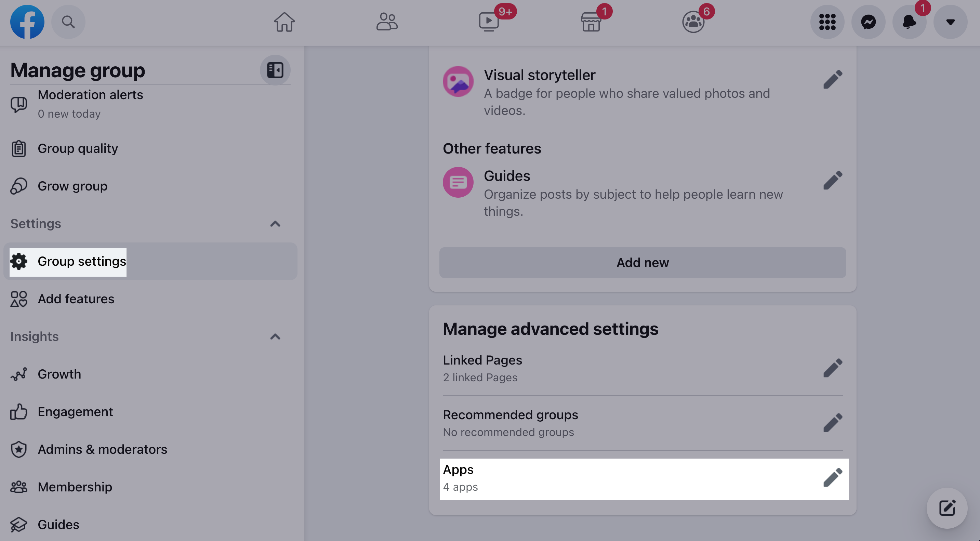980x541 pixels.
Task: Open the Marketplace tab
Action: 591,22
